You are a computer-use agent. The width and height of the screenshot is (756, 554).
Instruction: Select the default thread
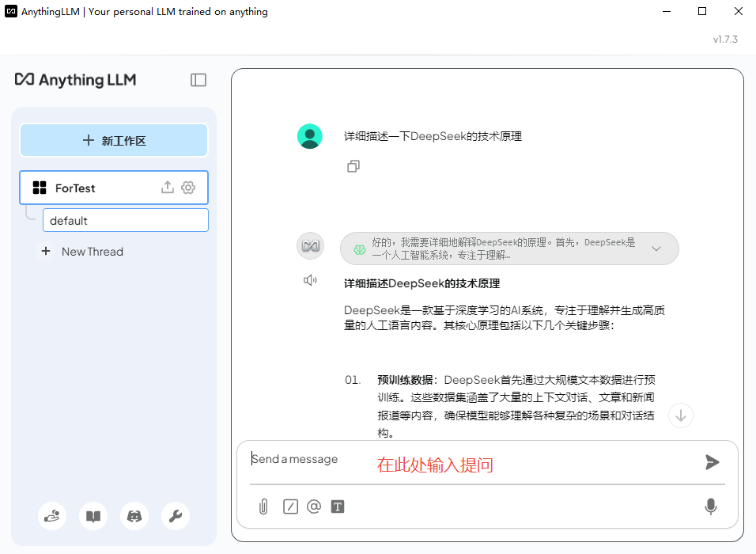tap(126, 220)
